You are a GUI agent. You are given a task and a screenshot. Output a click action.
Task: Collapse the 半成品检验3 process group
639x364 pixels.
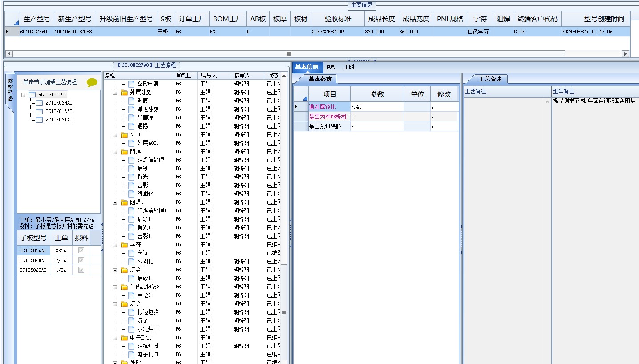point(115,287)
